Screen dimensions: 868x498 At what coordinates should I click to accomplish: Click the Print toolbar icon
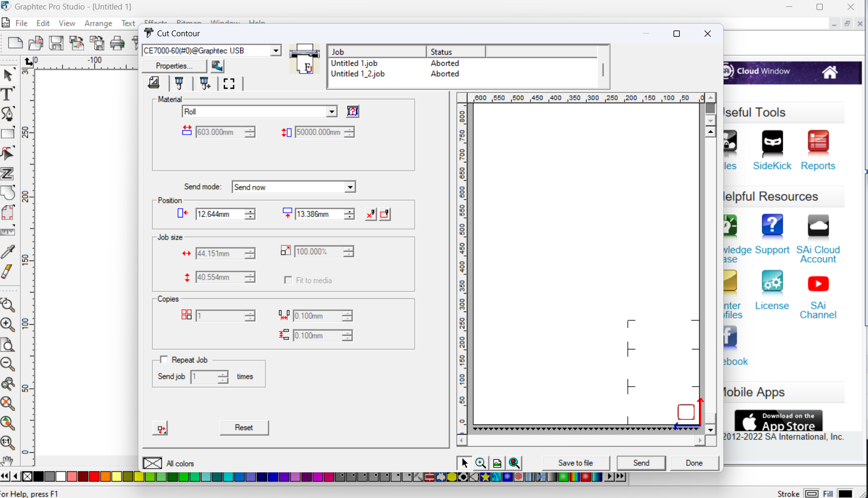coord(117,43)
